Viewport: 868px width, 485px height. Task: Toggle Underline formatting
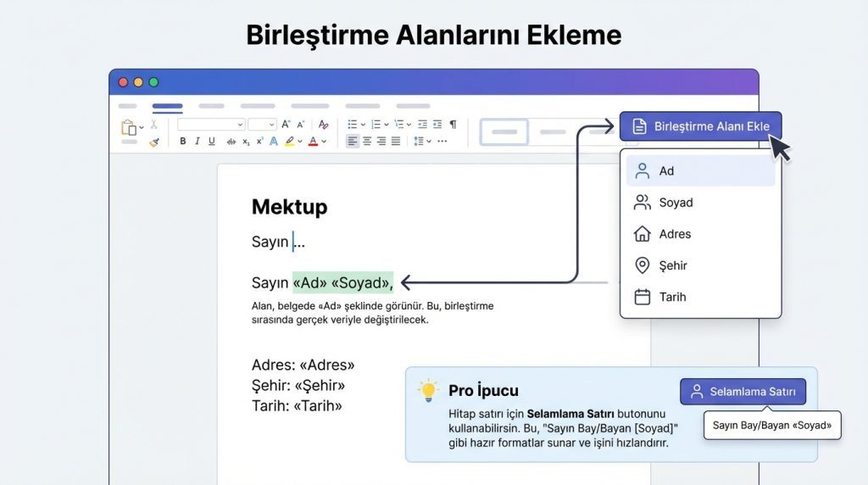coord(211,142)
